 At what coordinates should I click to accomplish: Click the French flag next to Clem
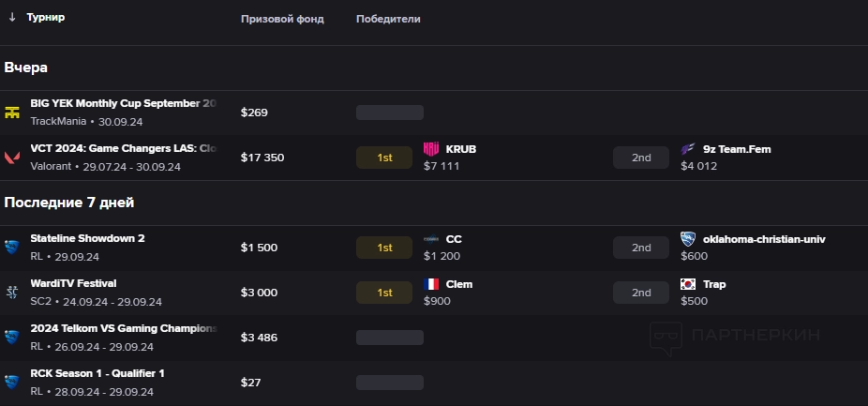pos(431,284)
